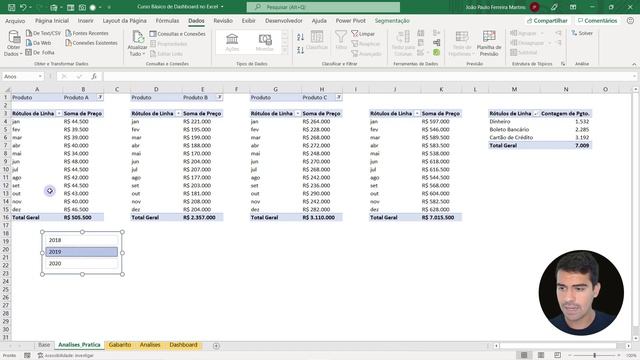Open Rótulos de Linha dropdown in column A
Viewport: 640px width, 360px height.
click(x=59, y=113)
